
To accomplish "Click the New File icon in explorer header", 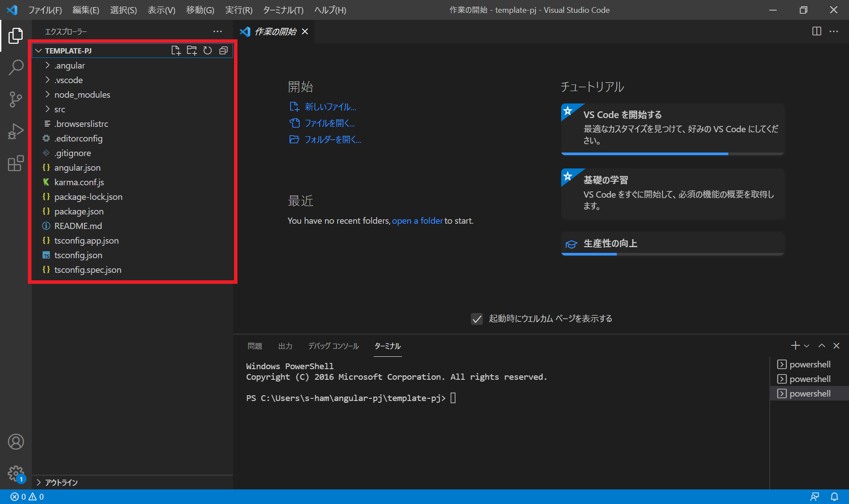I will click(x=176, y=50).
